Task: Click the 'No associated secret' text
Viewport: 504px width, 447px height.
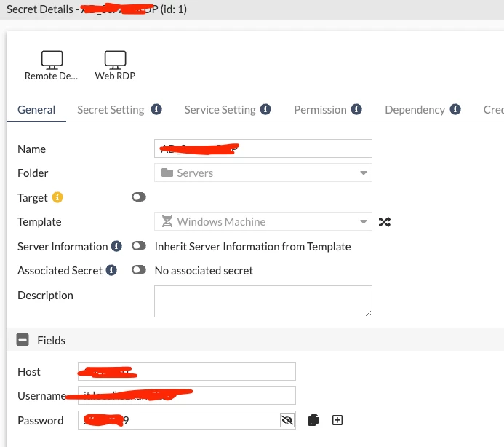Action: [204, 271]
